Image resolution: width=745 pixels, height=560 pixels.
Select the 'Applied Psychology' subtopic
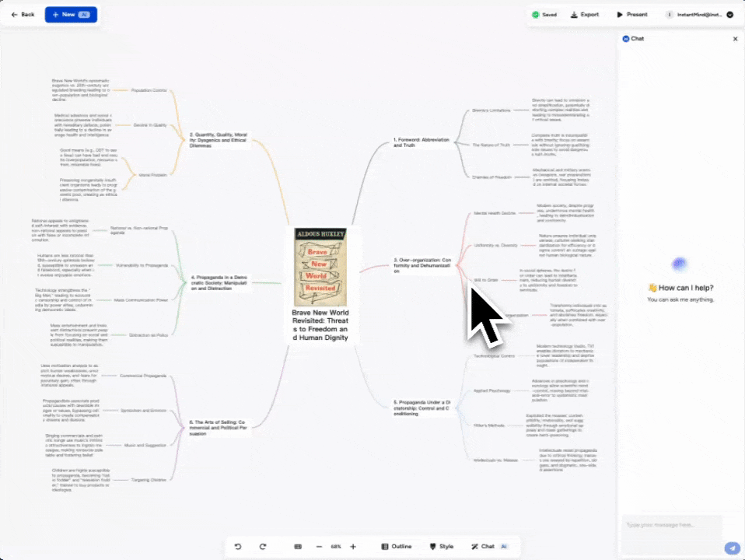click(491, 390)
